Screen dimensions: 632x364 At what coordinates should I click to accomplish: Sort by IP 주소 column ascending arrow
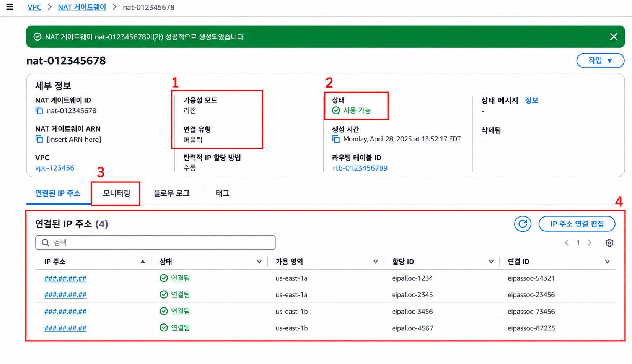coord(143,262)
